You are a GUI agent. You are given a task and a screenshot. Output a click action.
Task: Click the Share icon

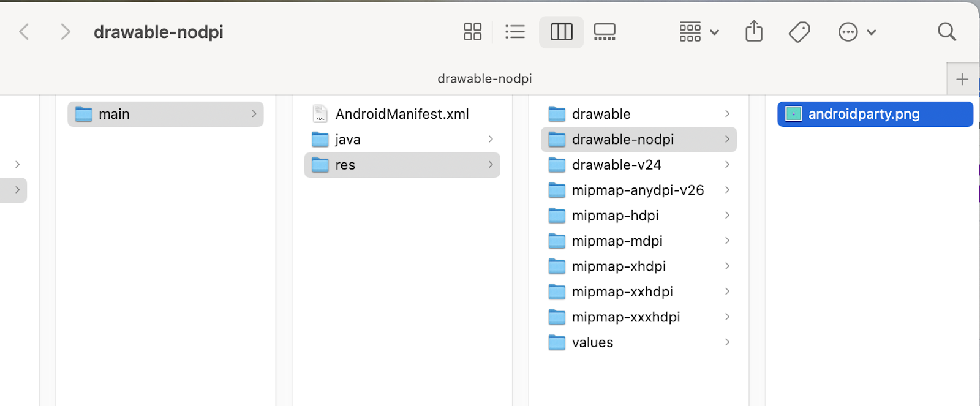[x=754, y=32]
